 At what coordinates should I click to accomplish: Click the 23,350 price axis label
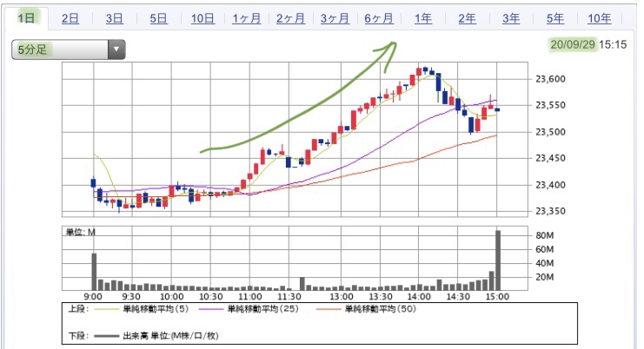(550, 211)
